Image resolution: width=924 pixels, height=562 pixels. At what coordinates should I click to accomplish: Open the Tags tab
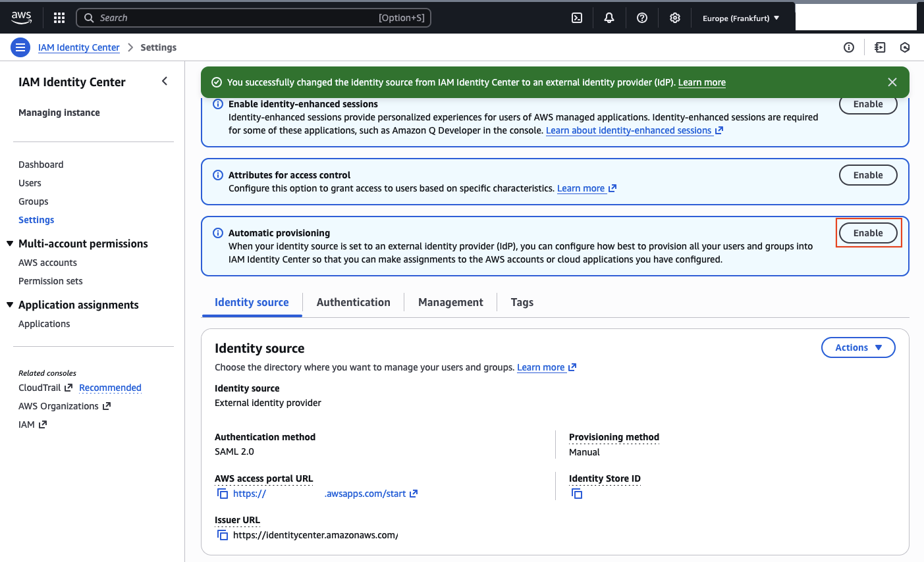pos(522,302)
